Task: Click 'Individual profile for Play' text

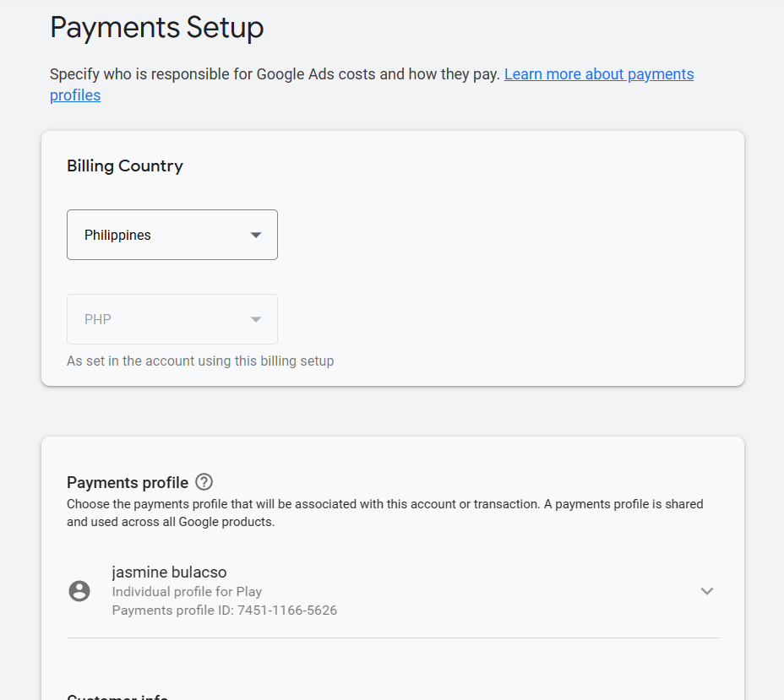Action: point(187,592)
